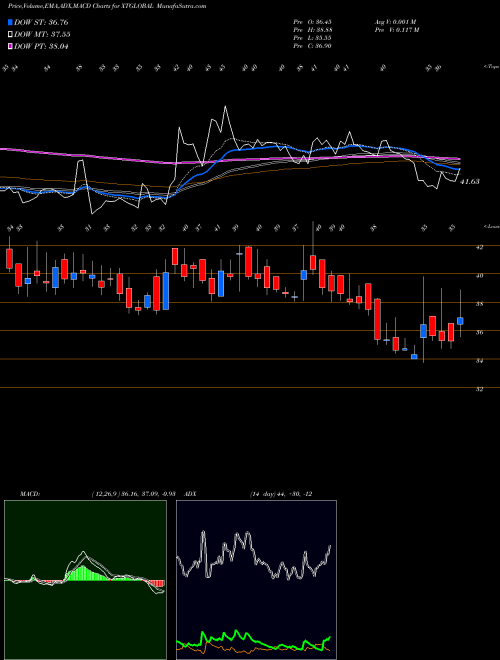Click the last blue candlestick on the right

tap(460, 321)
